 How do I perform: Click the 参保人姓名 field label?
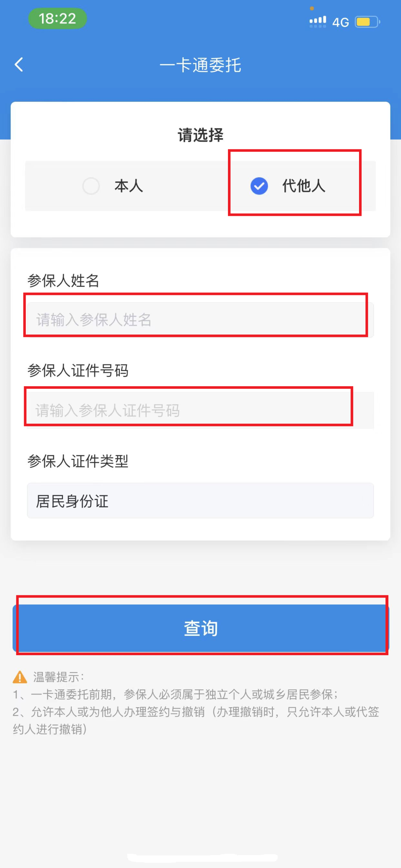pyautogui.click(x=63, y=281)
